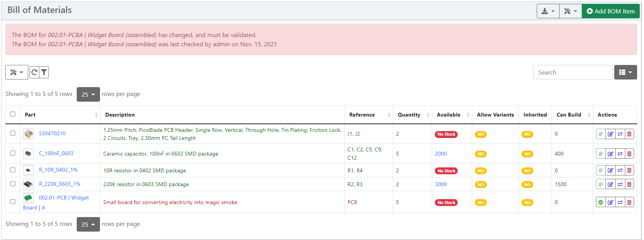The width and height of the screenshot is (644, 240).
Task: Click green validated icon on PCB row
Action: [600, 203]
